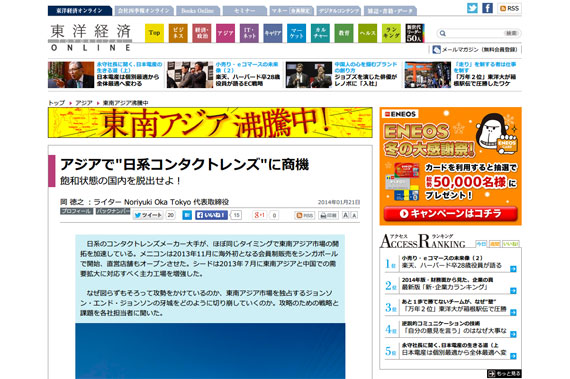Open the ヘルス navigation tile
570x379 pixels.
368,33
